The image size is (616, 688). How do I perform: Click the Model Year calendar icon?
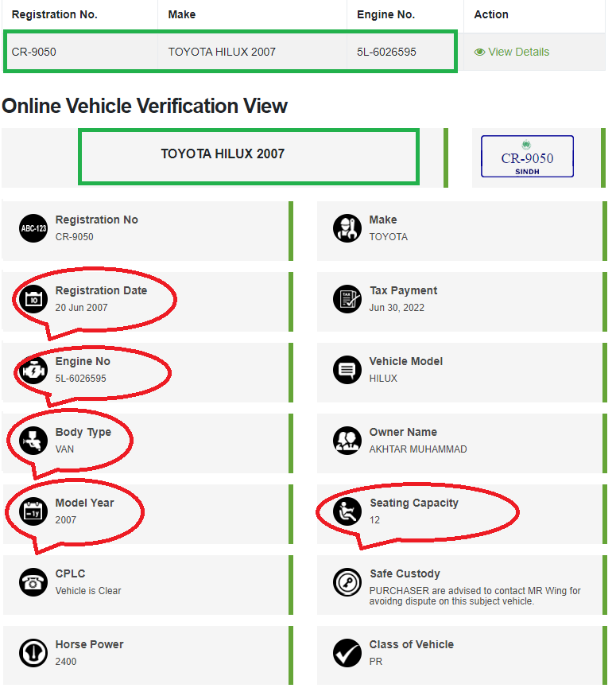point(33,511)
